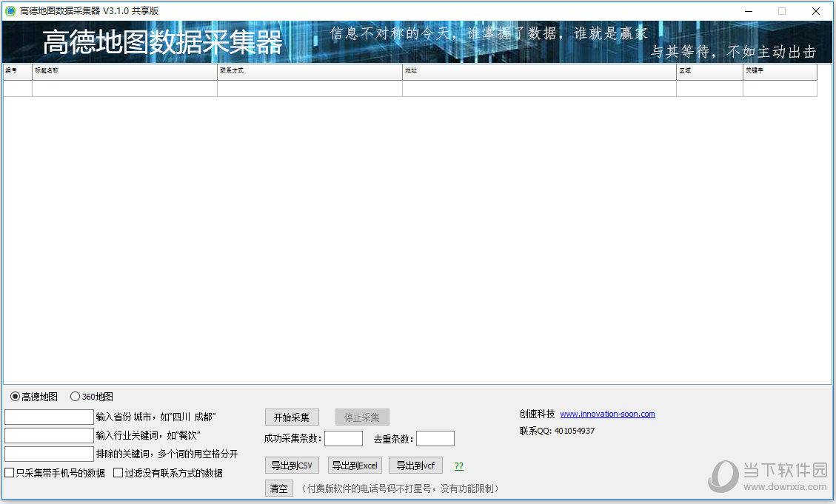Click the 排除的关键词 hint text
The width and height of the screenshot is (836, 504).
click(x=167, y=454)
